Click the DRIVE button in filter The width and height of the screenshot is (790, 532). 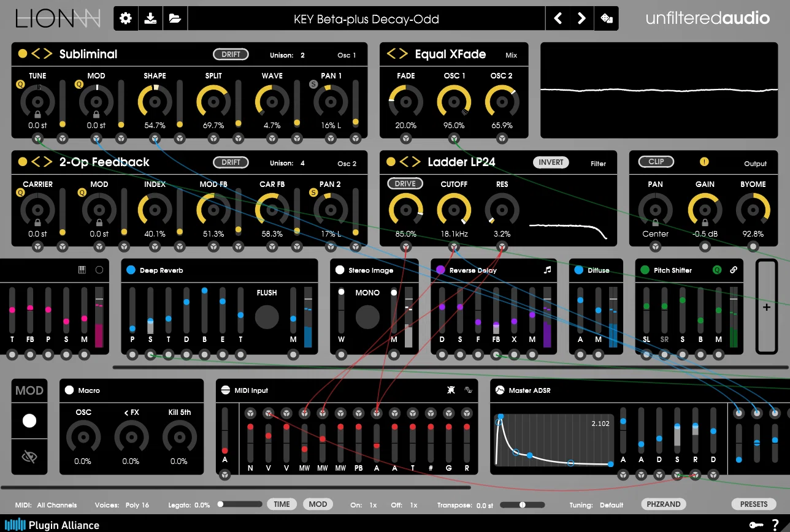[405, 183]
